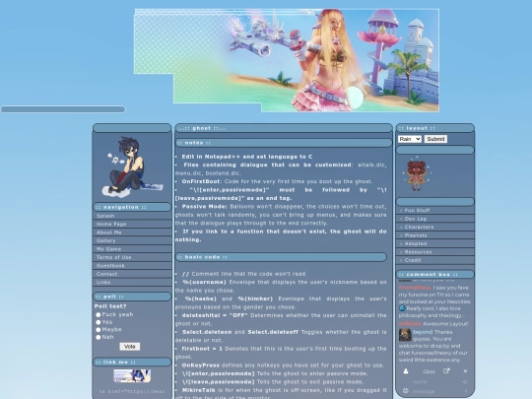The image size is (532, 399).
Task: Open the emoji picker in the comment box
Action: [406, 391]
